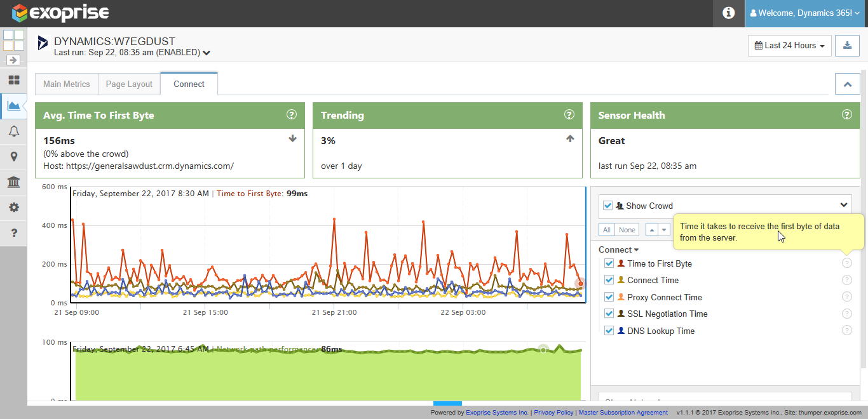
Task: Open help for Avg. Time To First Byte
Action: point(292,115)
